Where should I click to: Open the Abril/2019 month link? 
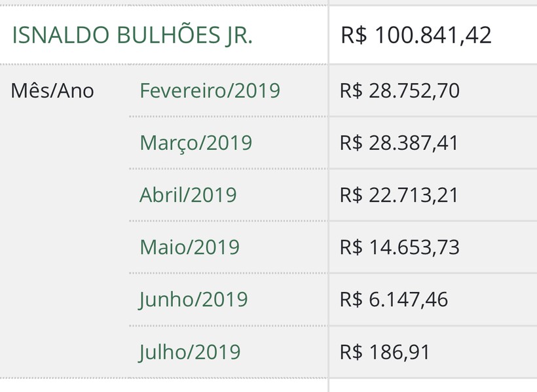coord(188,195)
